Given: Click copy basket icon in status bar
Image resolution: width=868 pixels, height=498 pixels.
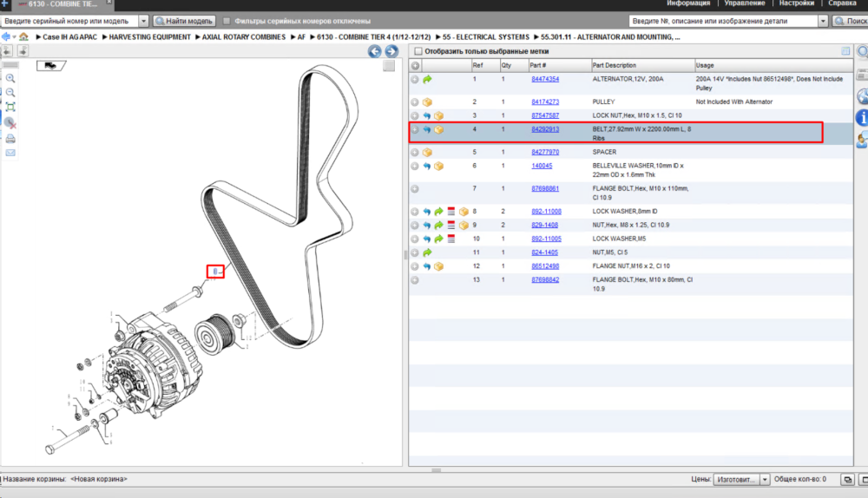Looking at the screenshot, I should coord(847,480).
